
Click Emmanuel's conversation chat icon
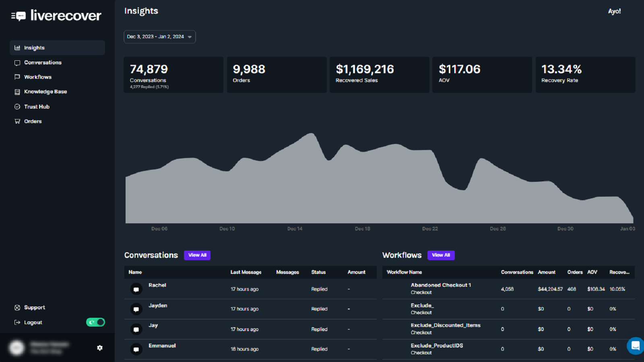pos(136,349)
